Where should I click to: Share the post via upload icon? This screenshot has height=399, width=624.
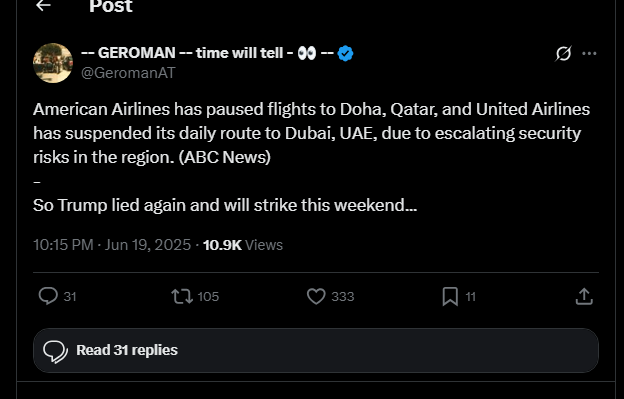584,296
